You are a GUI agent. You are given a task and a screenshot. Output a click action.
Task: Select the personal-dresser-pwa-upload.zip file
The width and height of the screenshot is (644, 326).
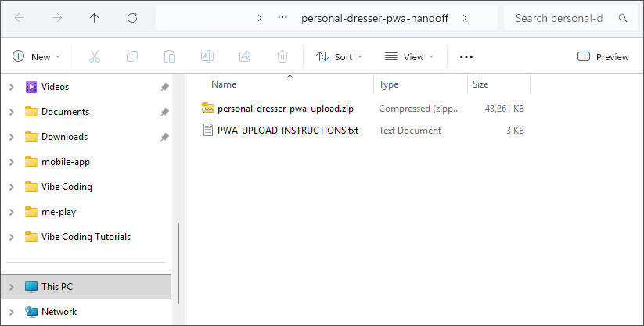coord(286,109)
